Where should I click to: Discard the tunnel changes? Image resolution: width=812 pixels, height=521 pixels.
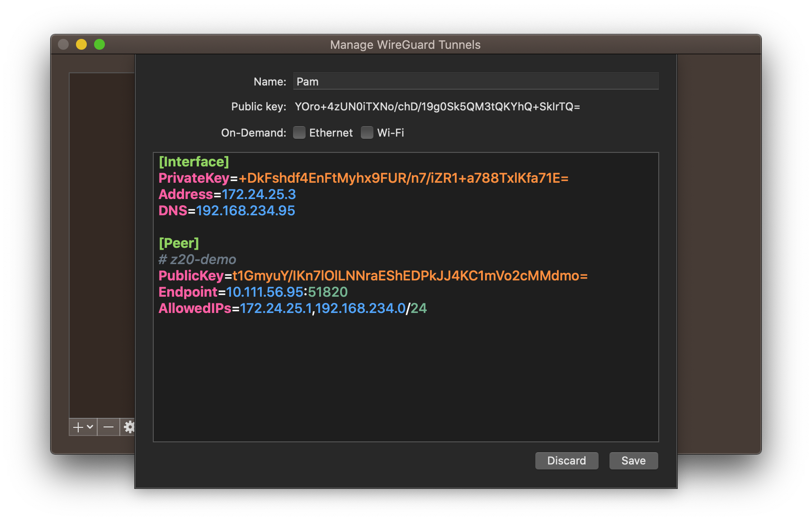click(567, 460)
